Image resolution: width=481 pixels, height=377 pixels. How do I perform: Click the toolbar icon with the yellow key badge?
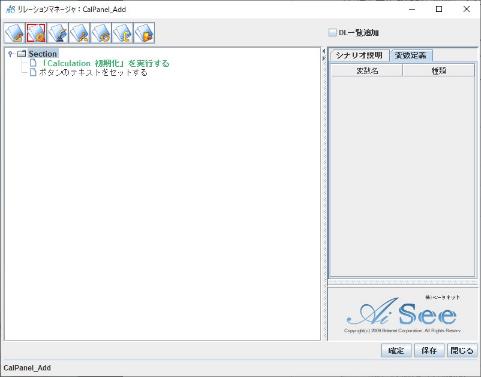pyautogui.click(x=122, y=33)
